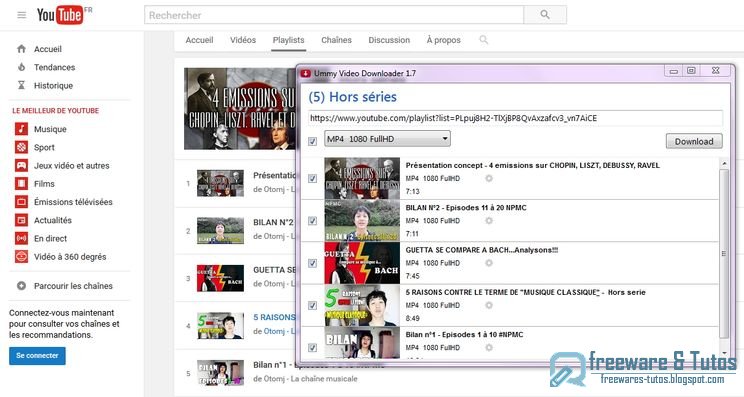Open the large playlist banner thumbnail

tap(240, 109)
